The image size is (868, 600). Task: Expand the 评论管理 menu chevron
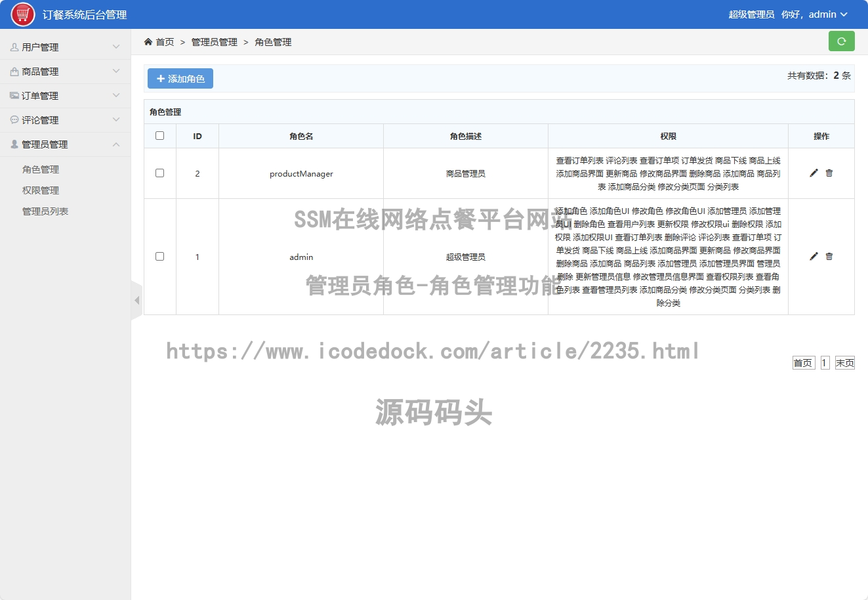pyautogui.click(x=116, y=120)
